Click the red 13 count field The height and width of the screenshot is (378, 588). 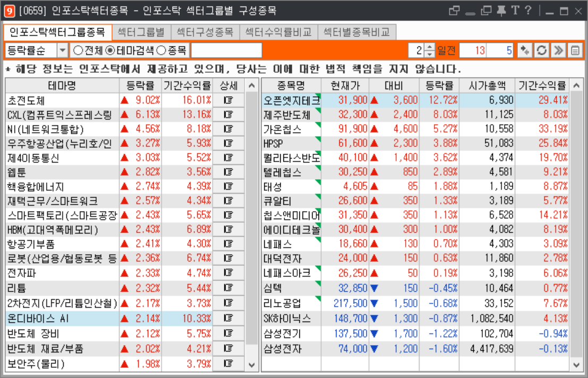pos(473,51)
